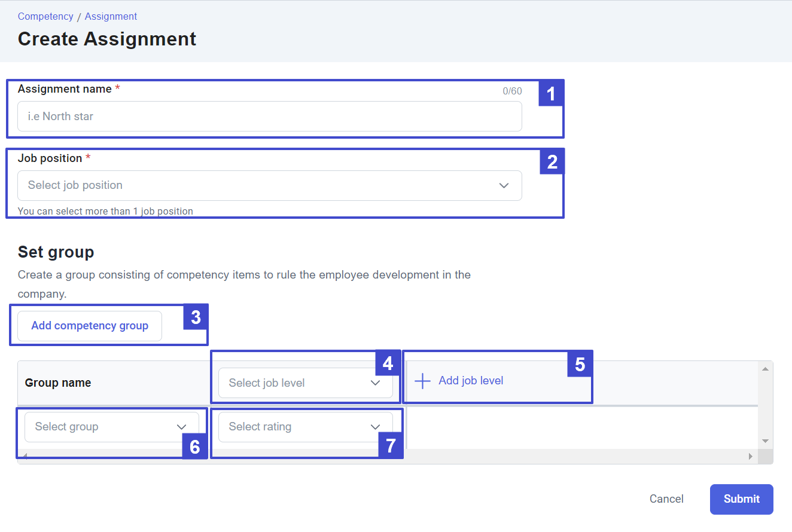Open the Competency breadcrumb link

(45, 16)
